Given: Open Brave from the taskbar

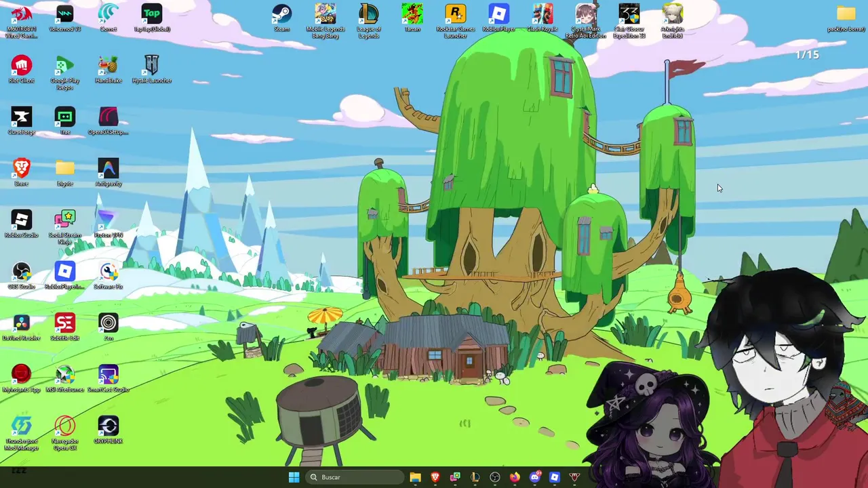Looking at the screenshot, I should pos(435,477).
